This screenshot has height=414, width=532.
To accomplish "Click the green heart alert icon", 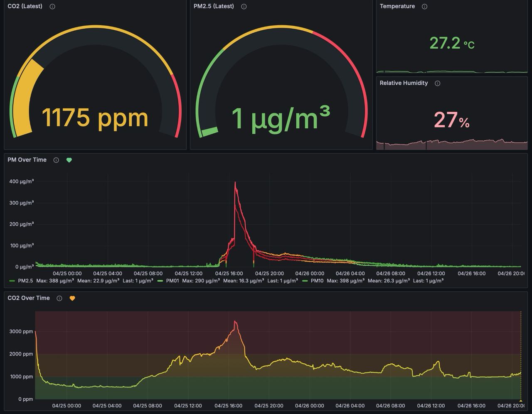I will pos(69,160).
